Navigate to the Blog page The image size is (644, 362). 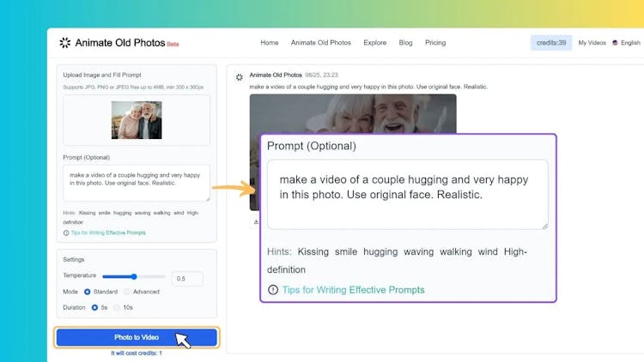[405, 43]
